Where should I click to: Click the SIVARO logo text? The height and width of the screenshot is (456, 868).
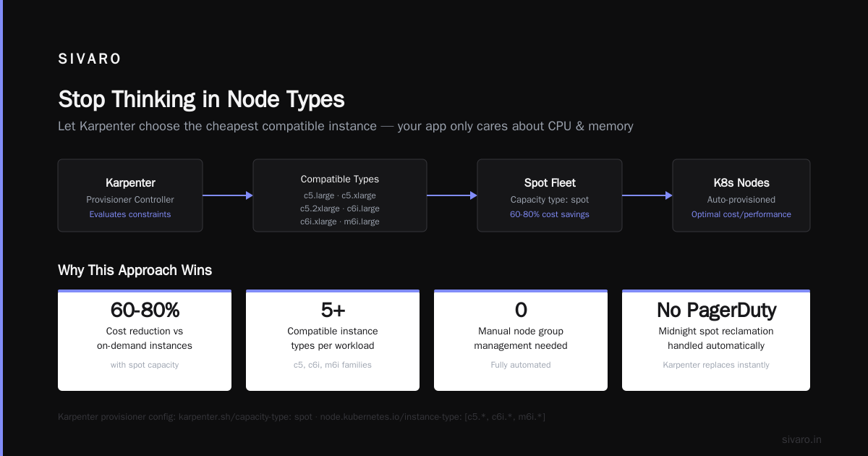[x=90, y=59]
